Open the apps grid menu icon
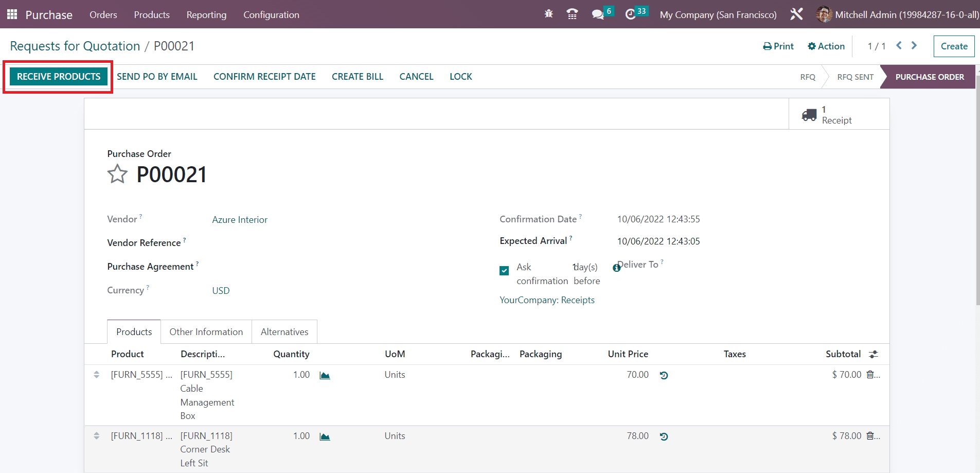This screenshot has width=980, height=473. [12, 14]
